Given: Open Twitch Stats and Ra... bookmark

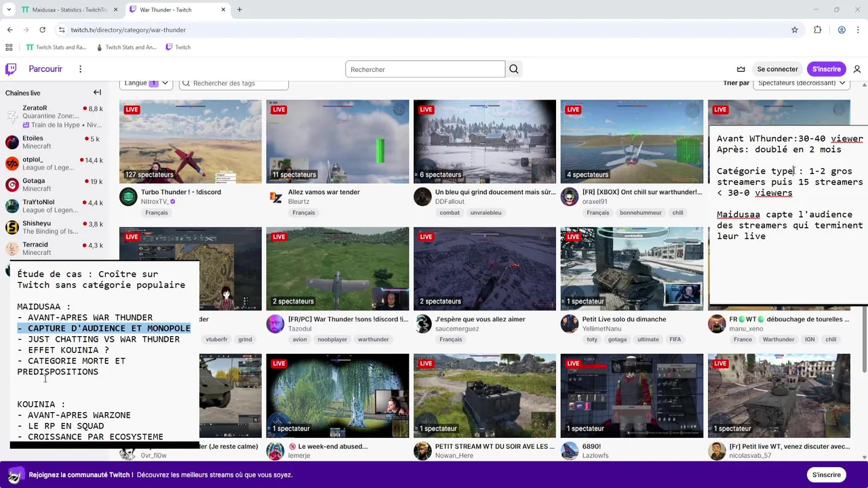Looking at the screenshot, I should [56, 47].
